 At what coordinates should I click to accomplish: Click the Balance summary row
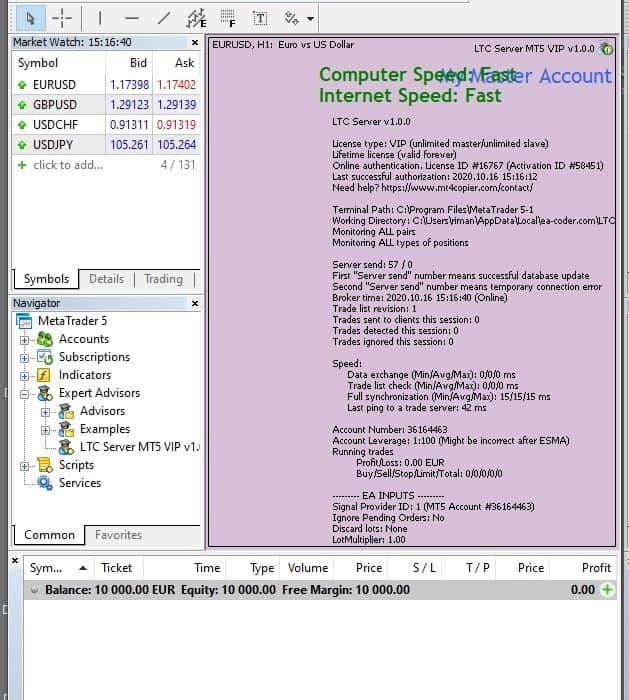[x=320, y=590]
